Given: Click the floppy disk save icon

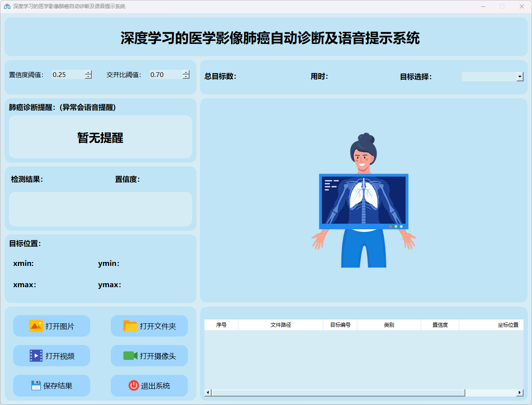Looking at the screenshot, I should (36, 385).
